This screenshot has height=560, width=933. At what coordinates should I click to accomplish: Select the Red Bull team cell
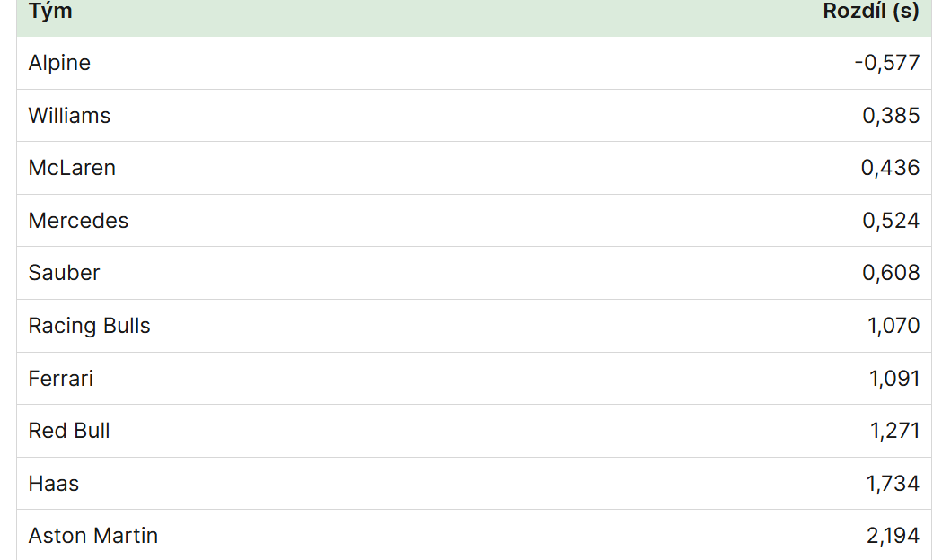(x=69, y=431)
